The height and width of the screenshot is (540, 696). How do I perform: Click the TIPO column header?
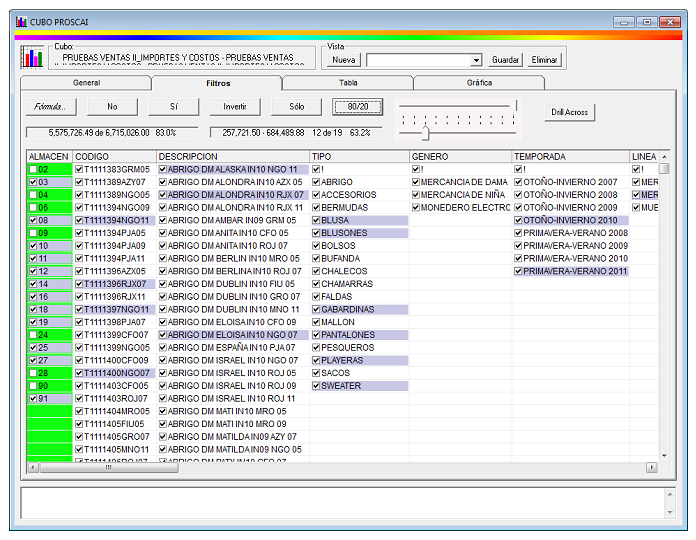tap(359, 157)
